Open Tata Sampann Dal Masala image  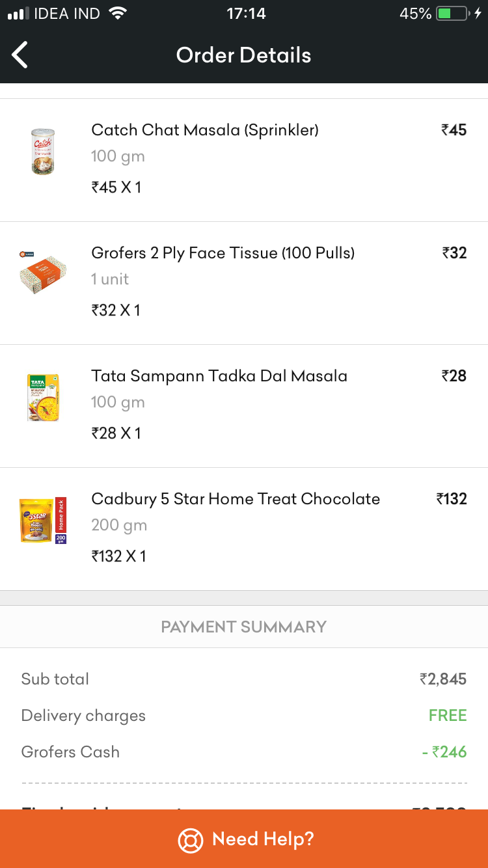click(x=43, y=397)
